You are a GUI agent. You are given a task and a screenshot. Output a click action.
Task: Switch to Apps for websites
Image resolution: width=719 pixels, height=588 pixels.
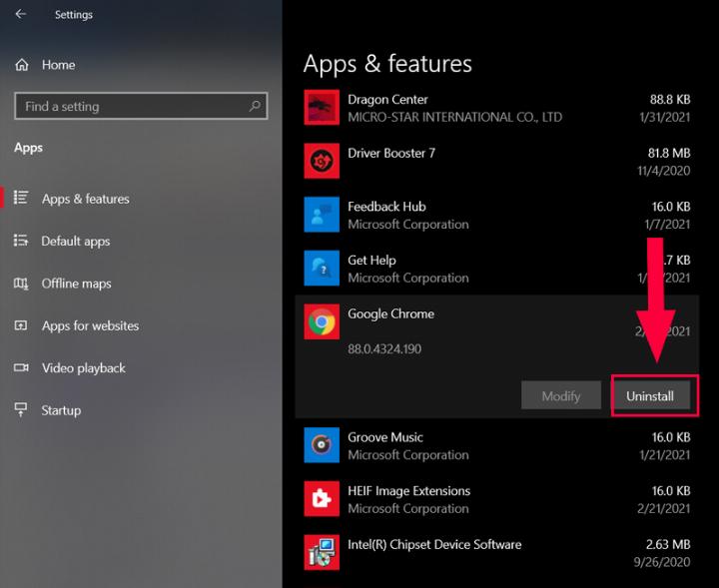pyautogui.click(x=90, y=326)
